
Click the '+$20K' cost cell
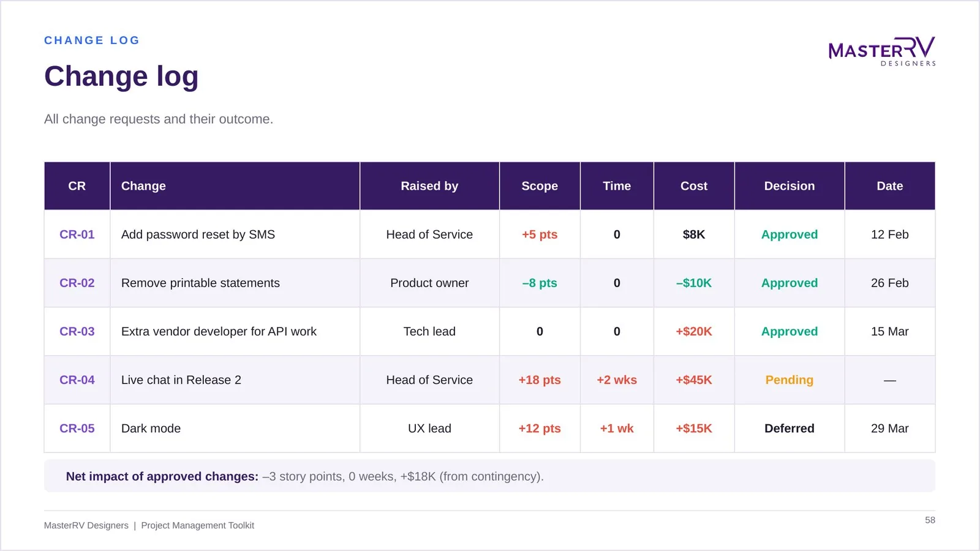tap(694, 331)
